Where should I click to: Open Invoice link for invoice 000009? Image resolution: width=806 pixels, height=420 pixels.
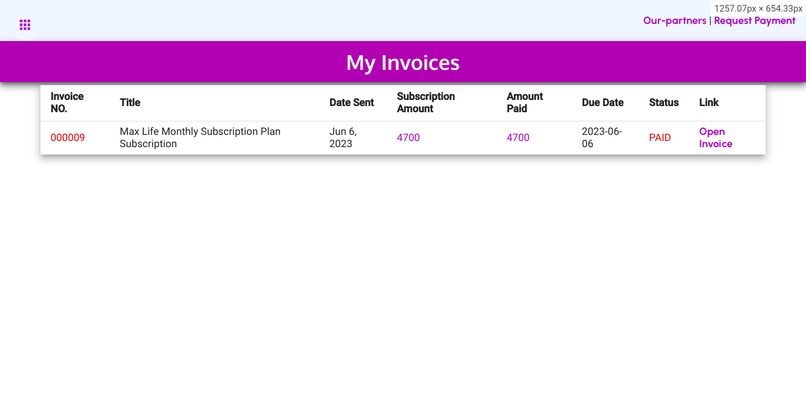715,138
